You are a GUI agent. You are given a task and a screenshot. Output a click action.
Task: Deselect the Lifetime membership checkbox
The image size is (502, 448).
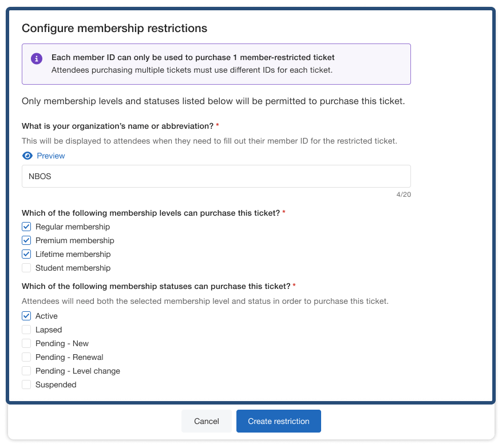[26, 254]
